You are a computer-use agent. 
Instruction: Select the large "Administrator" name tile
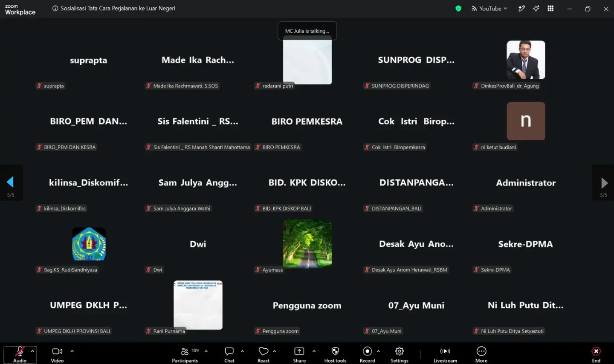coord(526,183)
